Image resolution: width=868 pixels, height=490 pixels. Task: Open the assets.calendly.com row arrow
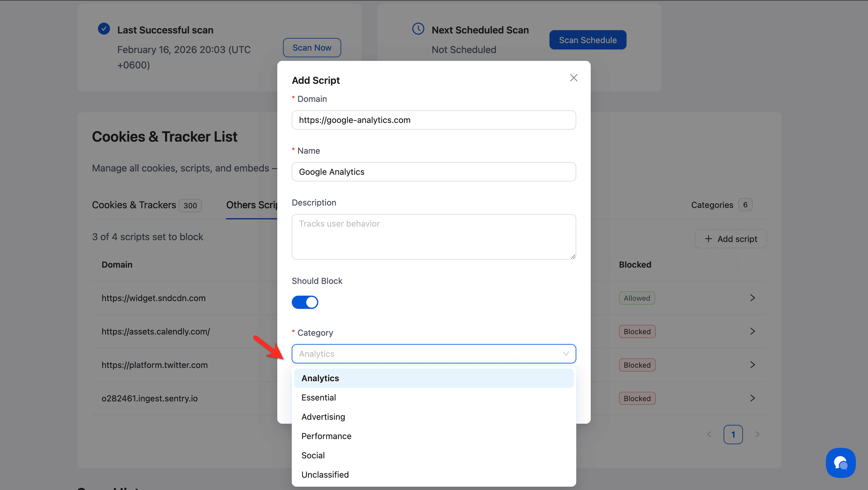pyautogui.click(x=753, y=331)
